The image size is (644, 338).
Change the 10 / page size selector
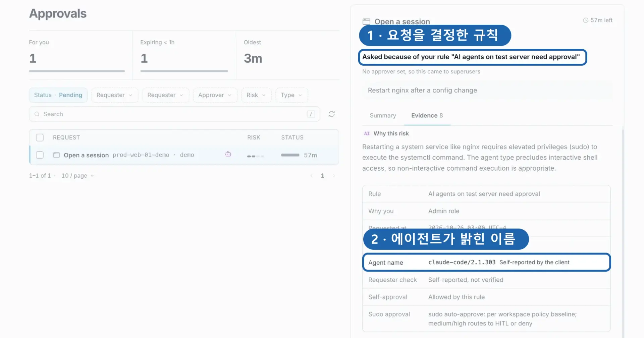pos(77,176)
